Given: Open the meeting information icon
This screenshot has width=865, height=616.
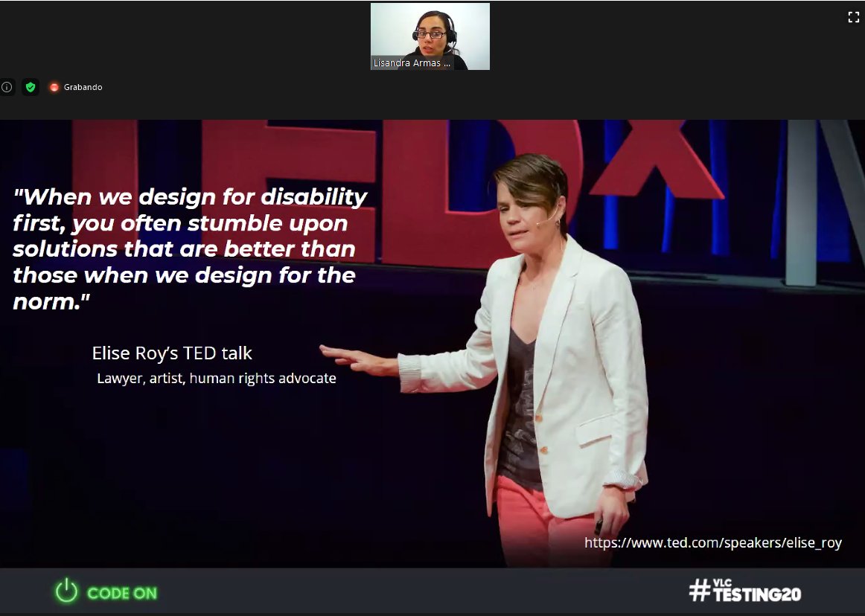Looking at the screenshot, I should pyautogui.click(x=7, y=87).
